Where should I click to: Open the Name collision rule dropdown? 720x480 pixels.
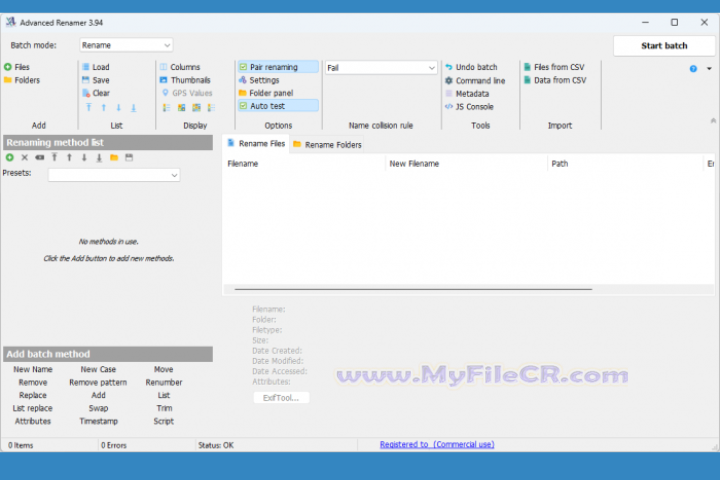point(381,68)
